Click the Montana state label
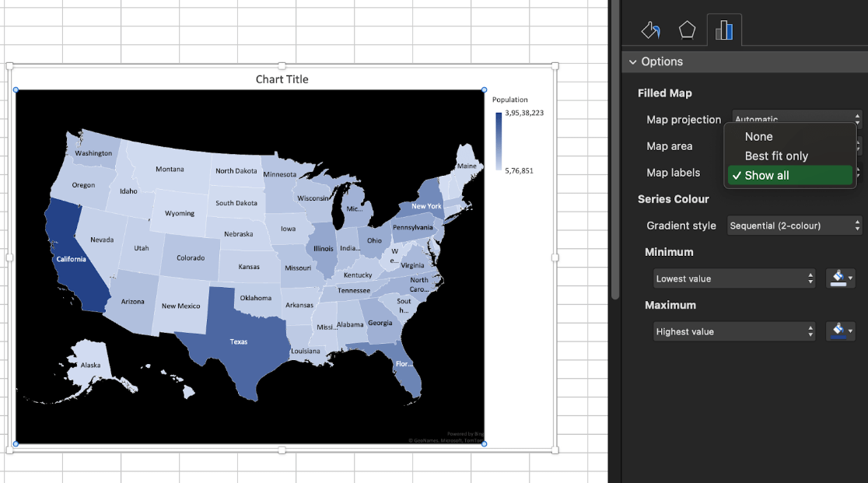The height and width of the screenshot is (483, 868). (170, 170)
